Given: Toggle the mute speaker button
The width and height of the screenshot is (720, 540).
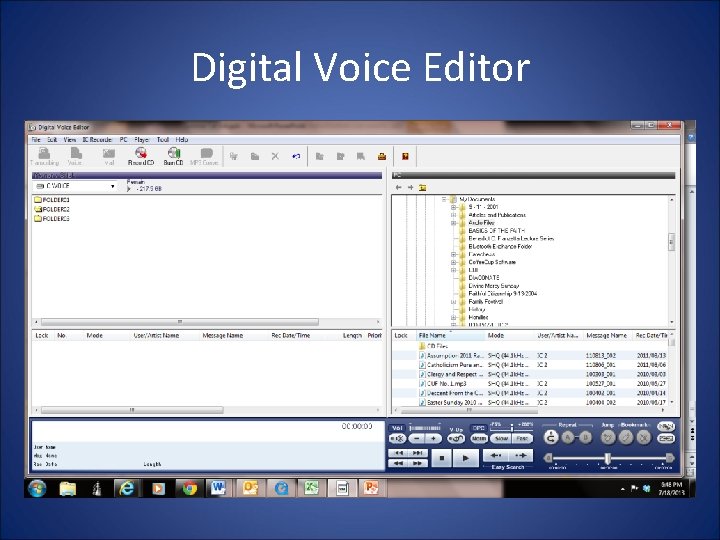Looking at the screenshot, I should [x=397, y=439].
